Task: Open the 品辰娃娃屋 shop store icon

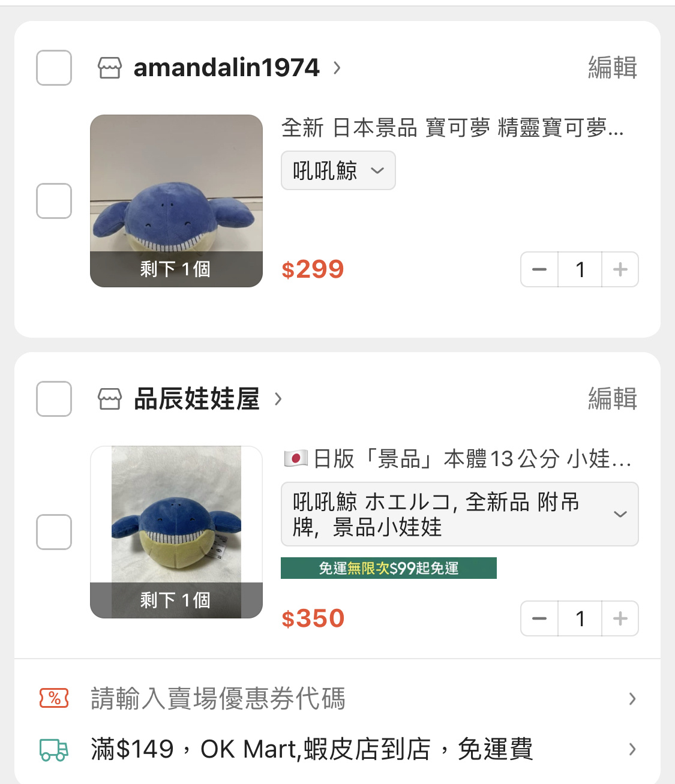Action: (x=110, y=399)
